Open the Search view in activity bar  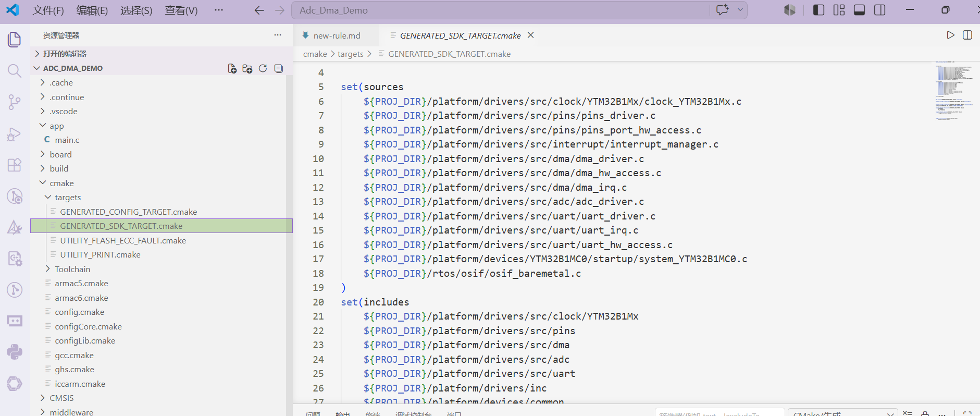pos(15,71)
